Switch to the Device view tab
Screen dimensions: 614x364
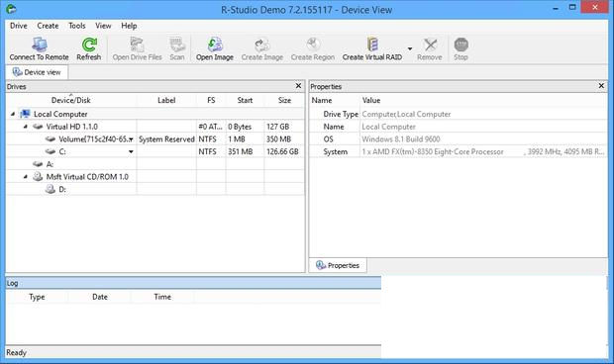tap(37, 72)
